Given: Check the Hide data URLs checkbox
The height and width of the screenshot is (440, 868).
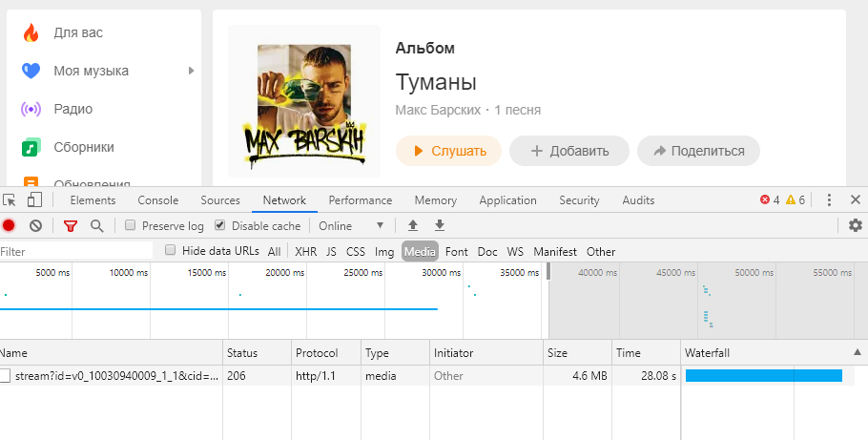Looking at the screenshot, I should point(171,251).
